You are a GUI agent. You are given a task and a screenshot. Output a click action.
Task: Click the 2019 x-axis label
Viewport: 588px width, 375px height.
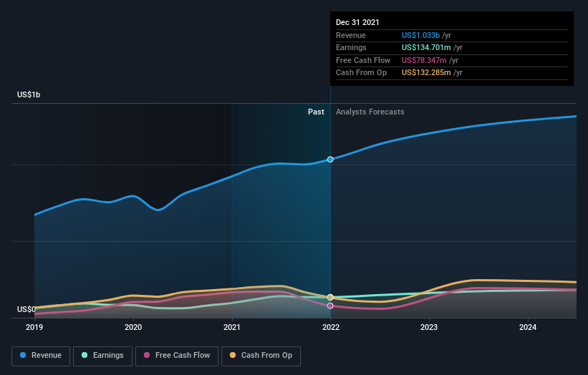pyautogui.click(x=34, y=328)
